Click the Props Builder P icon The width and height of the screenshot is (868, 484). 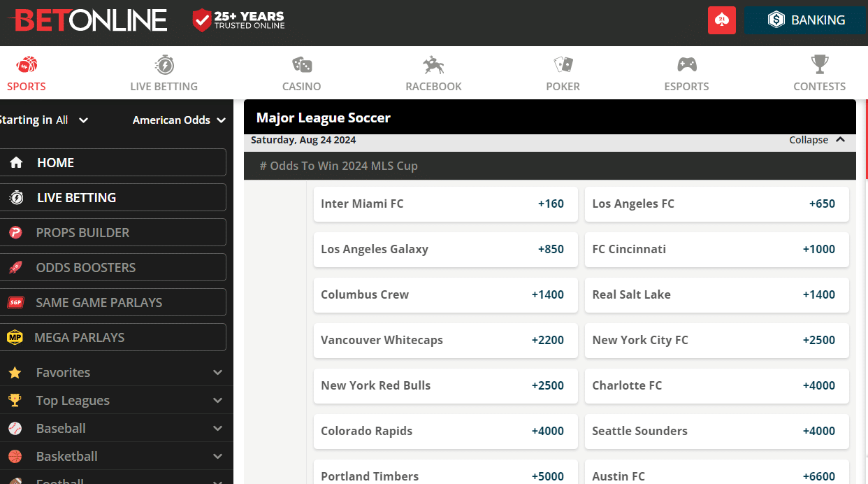(15, 232)
